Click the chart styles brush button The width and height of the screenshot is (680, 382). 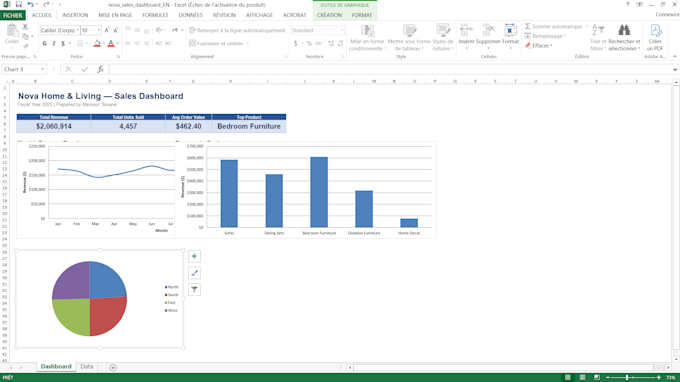194,273
